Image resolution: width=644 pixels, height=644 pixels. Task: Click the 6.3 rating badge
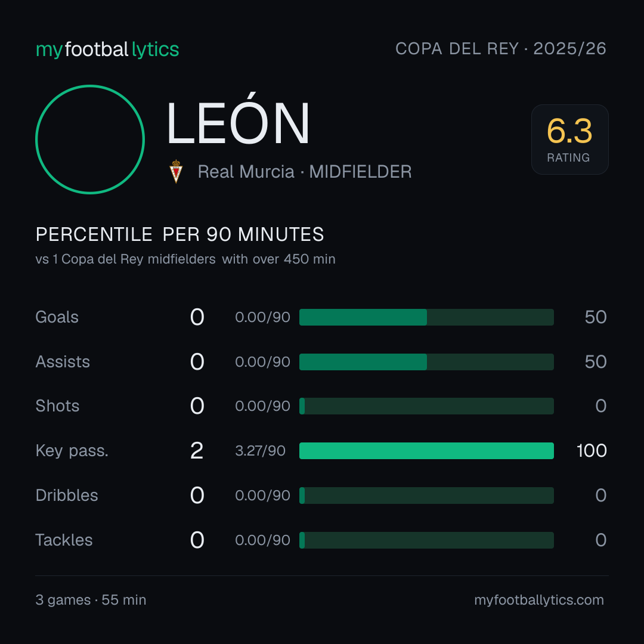569,139
